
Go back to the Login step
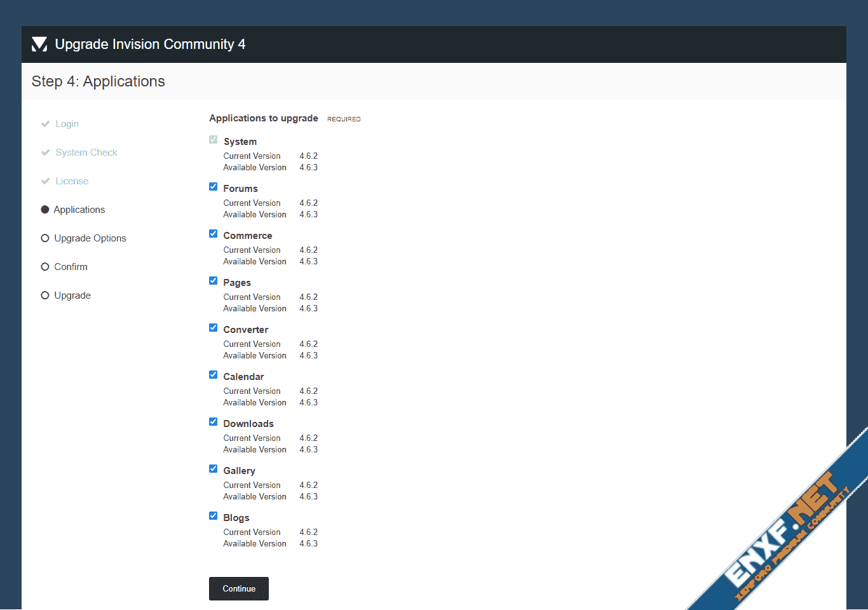point(67,124)
